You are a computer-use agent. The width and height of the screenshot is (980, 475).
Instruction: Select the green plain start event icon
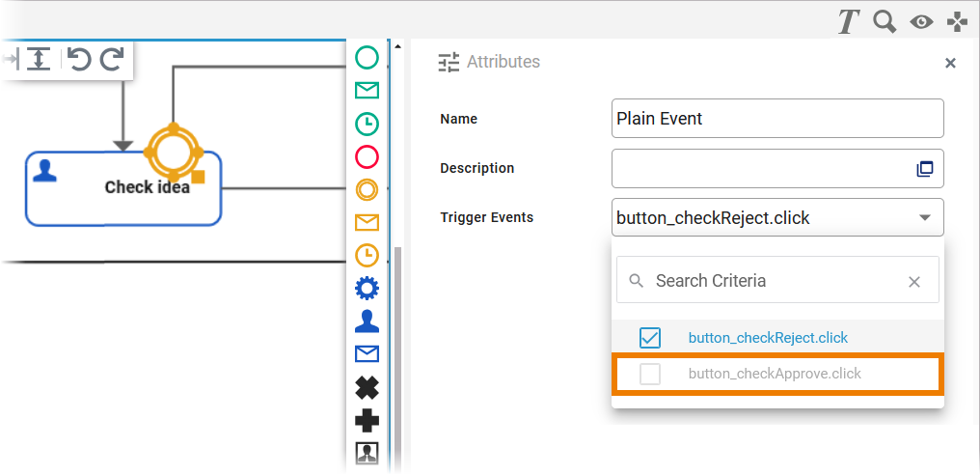pyautogui.click(x=367, y=58)
